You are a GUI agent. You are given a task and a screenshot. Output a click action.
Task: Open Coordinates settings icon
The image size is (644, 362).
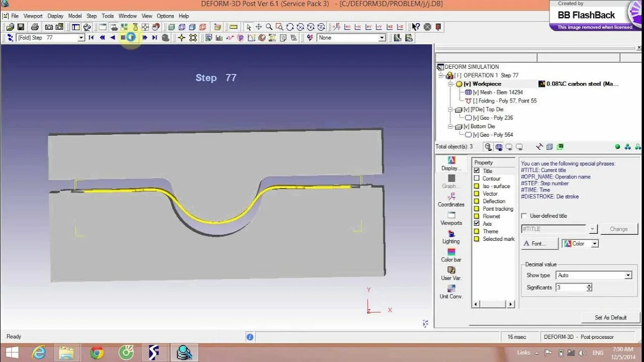pyautogui.click(x=451, y=200)
